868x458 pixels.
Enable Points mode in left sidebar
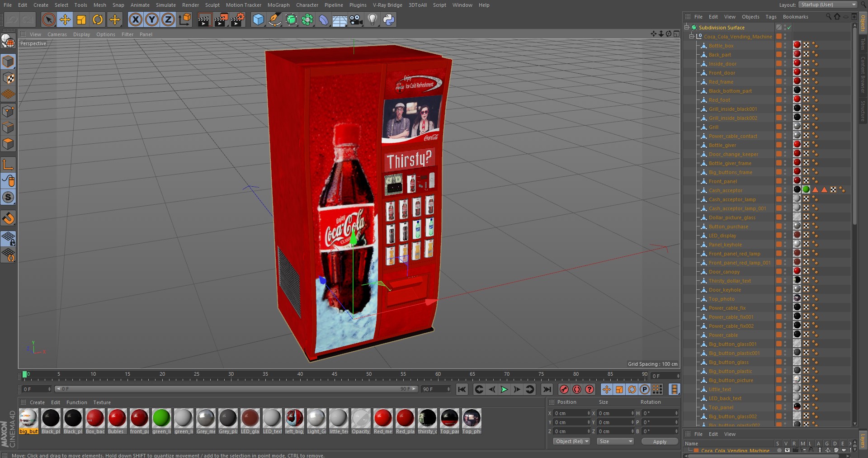[x=8, y=111]
